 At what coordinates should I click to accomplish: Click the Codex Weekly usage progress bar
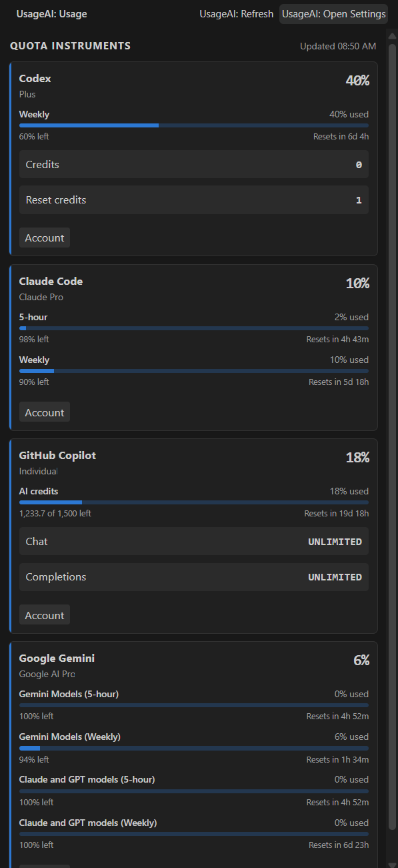pos(194,125)
